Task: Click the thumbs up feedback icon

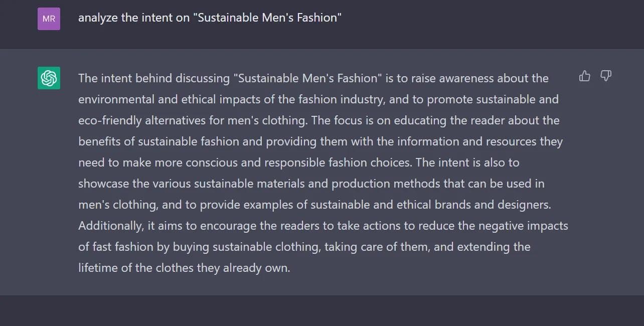Action: pyautogui.click(x=584, y=76)
